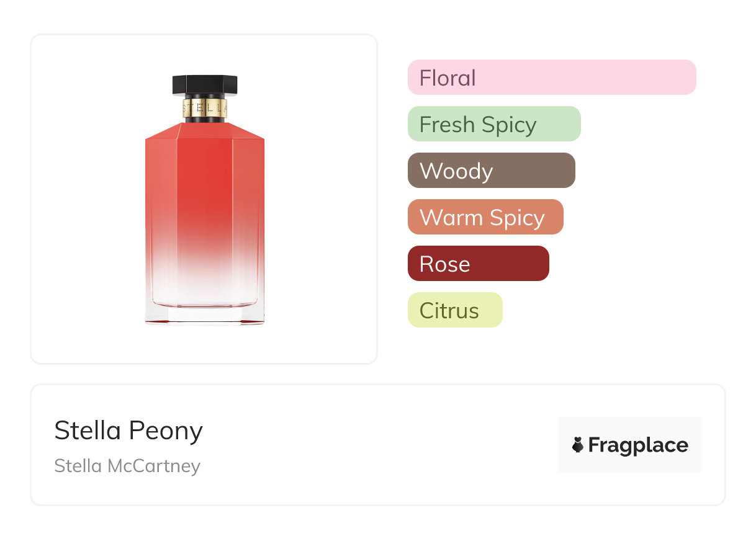
Task: Click the Citrus label text
Action: pyautogui.click(x=449, y=311)
